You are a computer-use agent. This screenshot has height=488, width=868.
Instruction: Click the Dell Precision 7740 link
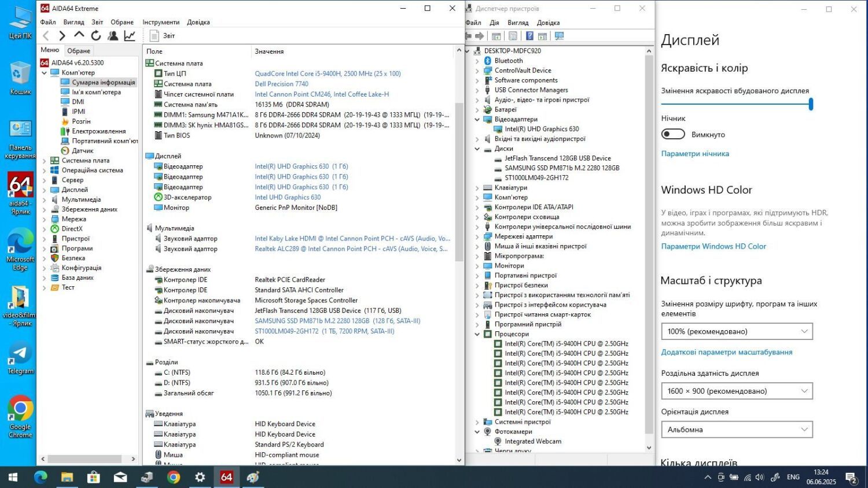281,84
